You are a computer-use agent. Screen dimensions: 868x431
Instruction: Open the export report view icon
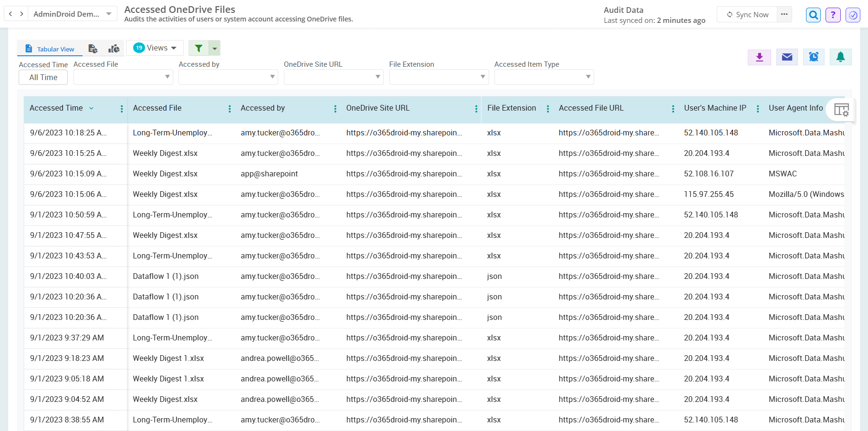pyautogui.click(x=93, y=48)
